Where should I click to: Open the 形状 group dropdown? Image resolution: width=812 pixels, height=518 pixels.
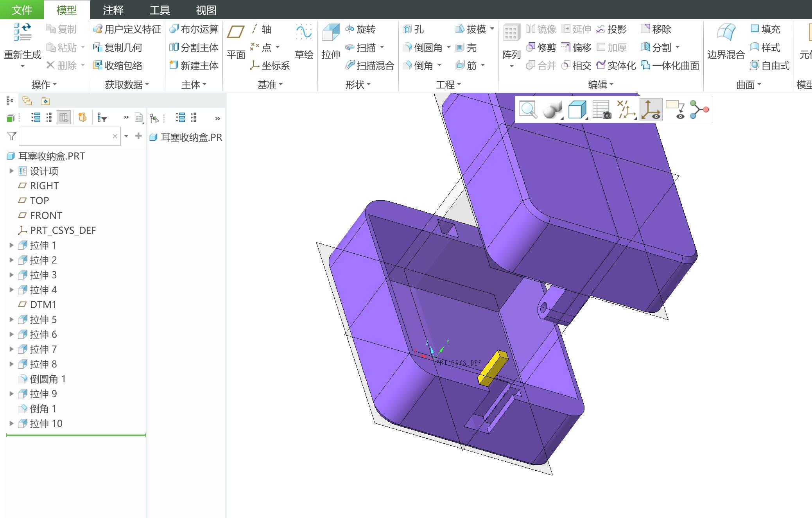pos(358,84)
